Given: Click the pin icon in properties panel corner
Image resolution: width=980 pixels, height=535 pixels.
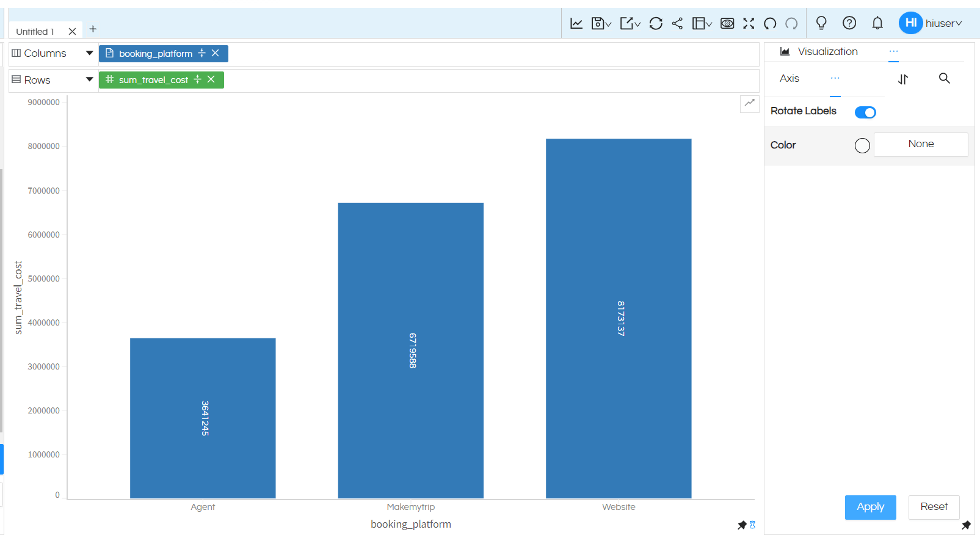Looking at the screenshot, I should pyautogui.click(x=966, y=525).
